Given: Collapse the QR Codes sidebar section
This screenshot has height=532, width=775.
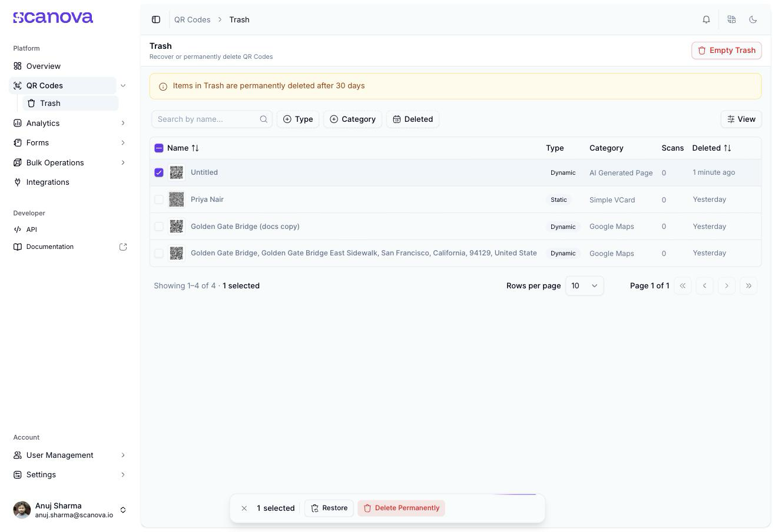Looking at the screenshot, I should [x=123, y=85].
